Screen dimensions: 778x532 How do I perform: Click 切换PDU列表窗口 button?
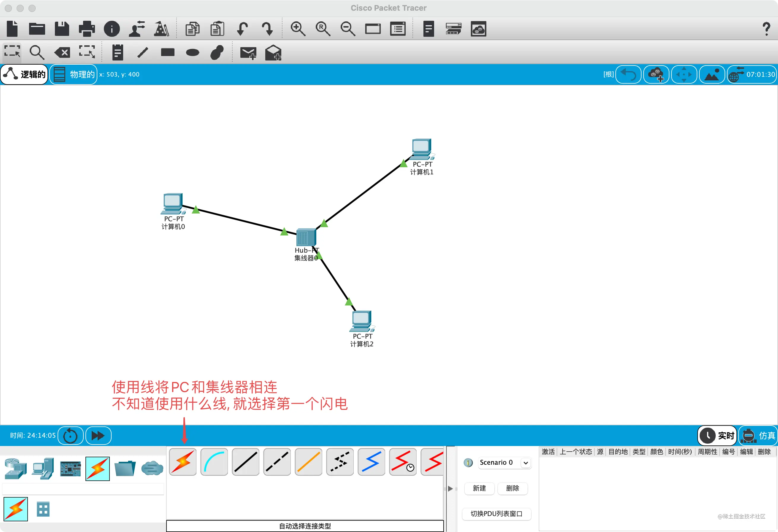(496, 514)
